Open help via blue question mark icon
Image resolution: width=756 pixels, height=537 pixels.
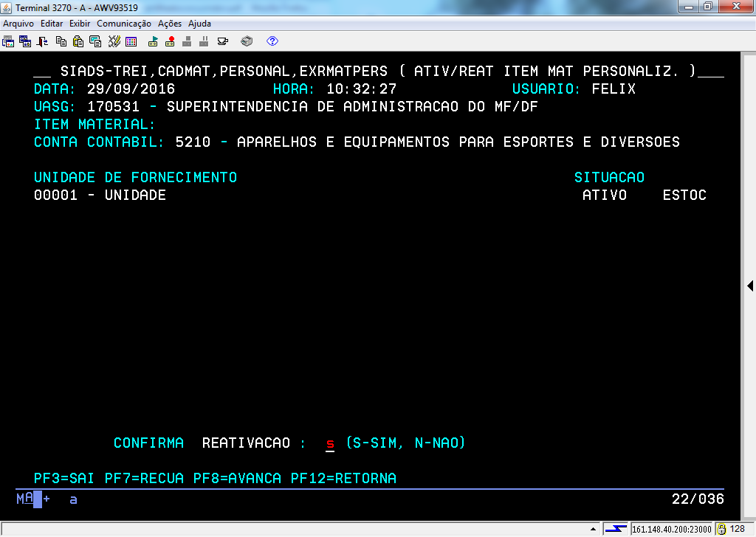[x=272, y=41]
